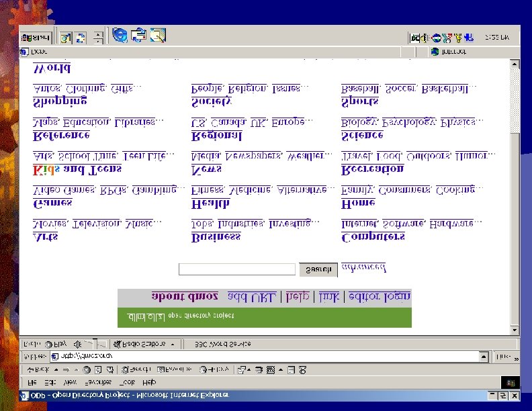Open the Help menu
This screenshot has width=532, height=411.
point(149,382)
